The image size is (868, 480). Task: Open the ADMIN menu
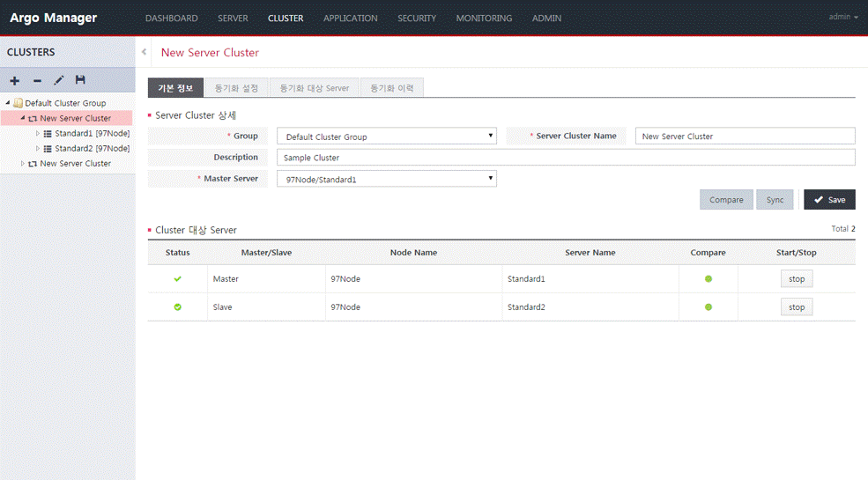pyautogui.click(x=546, y=18)
